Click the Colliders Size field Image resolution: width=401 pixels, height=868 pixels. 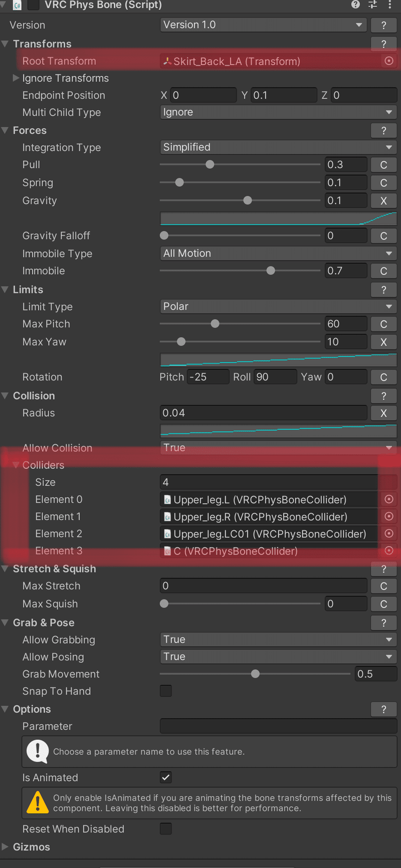pyautogui.click(x=278, y=482)
